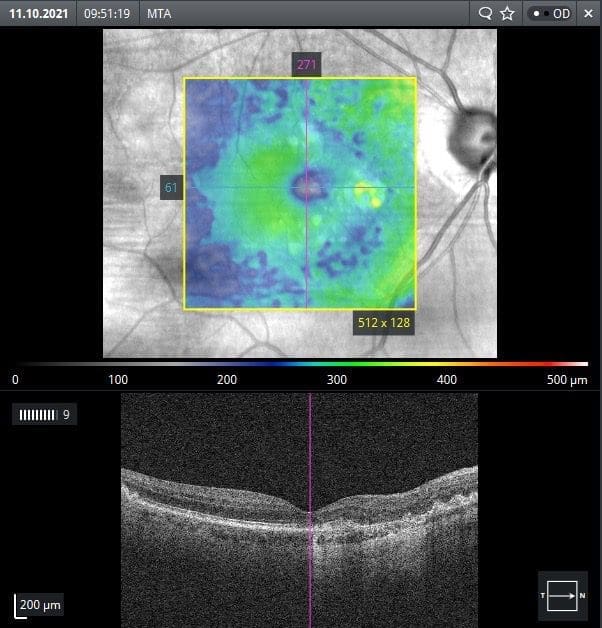Click the 500 µm end of color scale
This screenshot has width=602, height=628.
tap(566, 381)
